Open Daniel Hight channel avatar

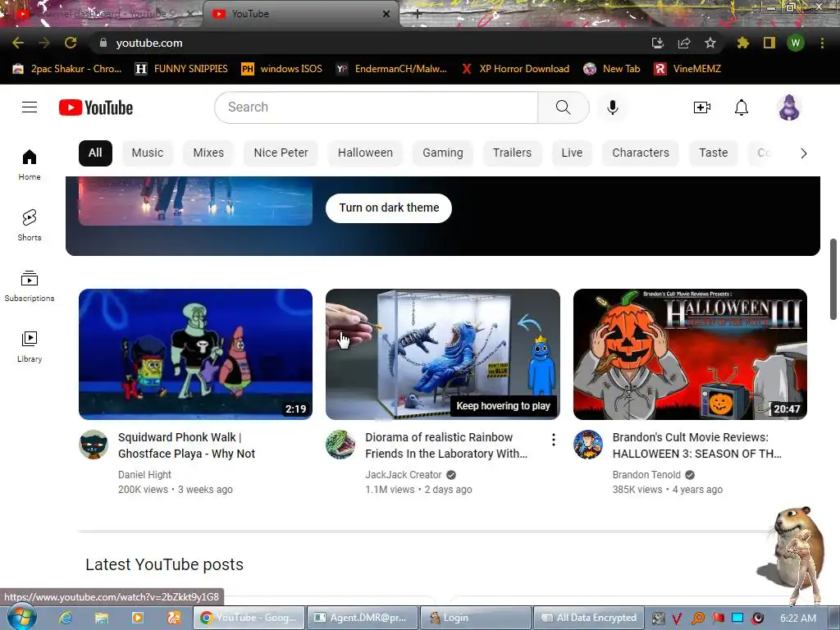(94, 445)
